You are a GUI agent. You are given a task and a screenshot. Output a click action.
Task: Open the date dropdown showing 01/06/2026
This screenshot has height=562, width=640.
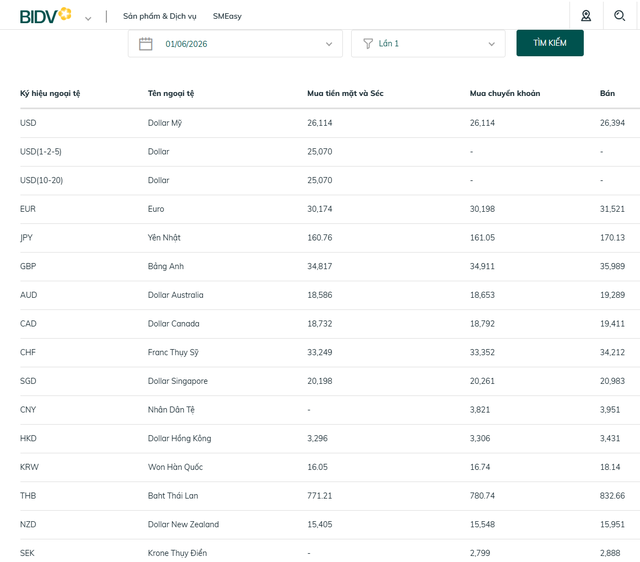pyautogui.click(x=235, y=44)
